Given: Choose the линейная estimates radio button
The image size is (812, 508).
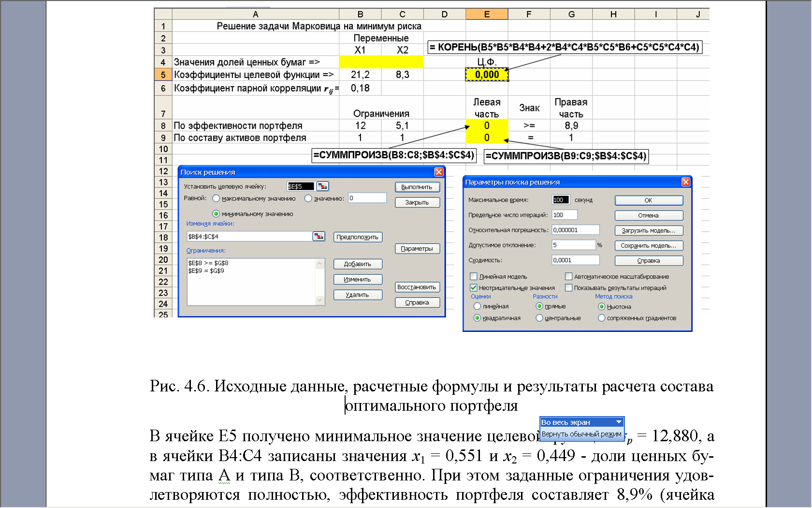Looking at the screenshot, I should pyautogui.click(x=477, y=306).
